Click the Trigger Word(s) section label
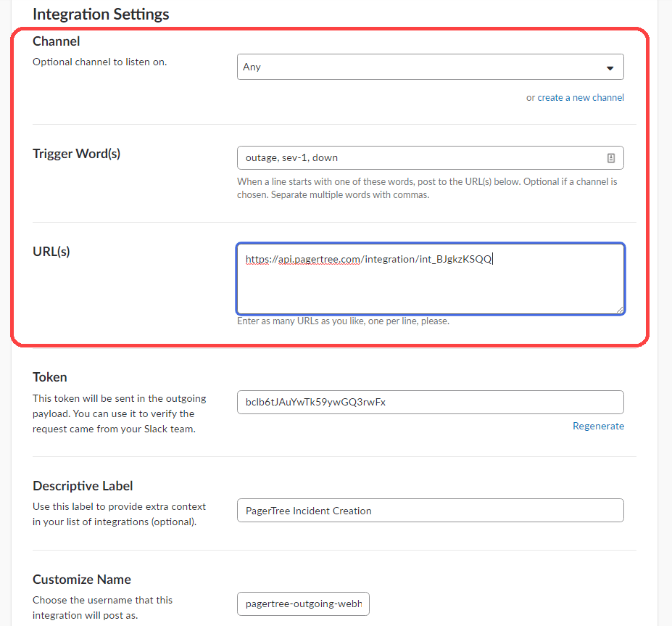The width and height of the screenshot is (672, 626). pyautogui.click(x=76, y=154)
